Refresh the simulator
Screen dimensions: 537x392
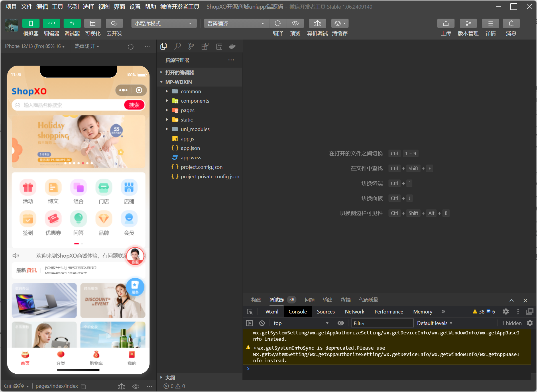coord(131,46)
